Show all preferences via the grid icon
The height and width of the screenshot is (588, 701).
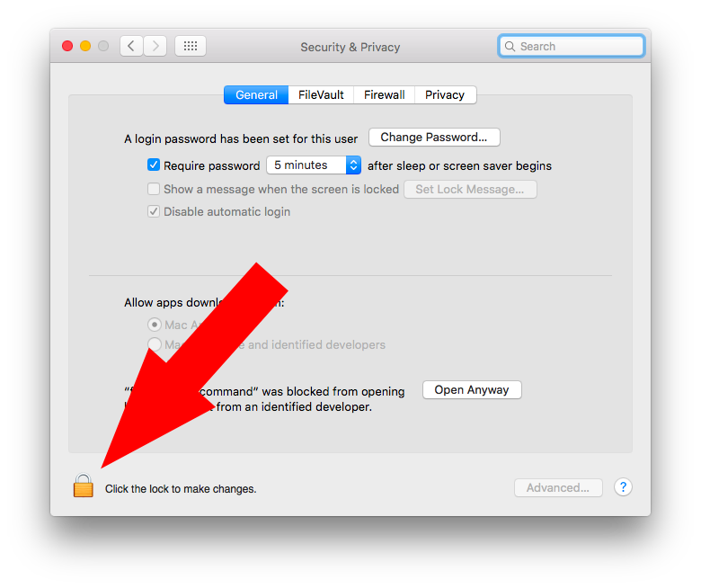click(191, 46)
